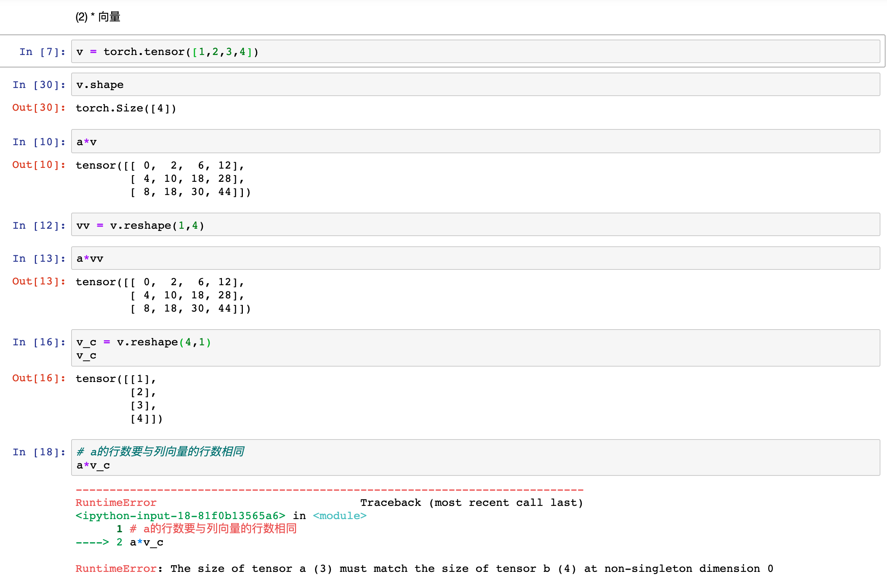887x588 pixels.
Task: Click the markdown heading "(2) * 向量"
Action: point(98,17)
